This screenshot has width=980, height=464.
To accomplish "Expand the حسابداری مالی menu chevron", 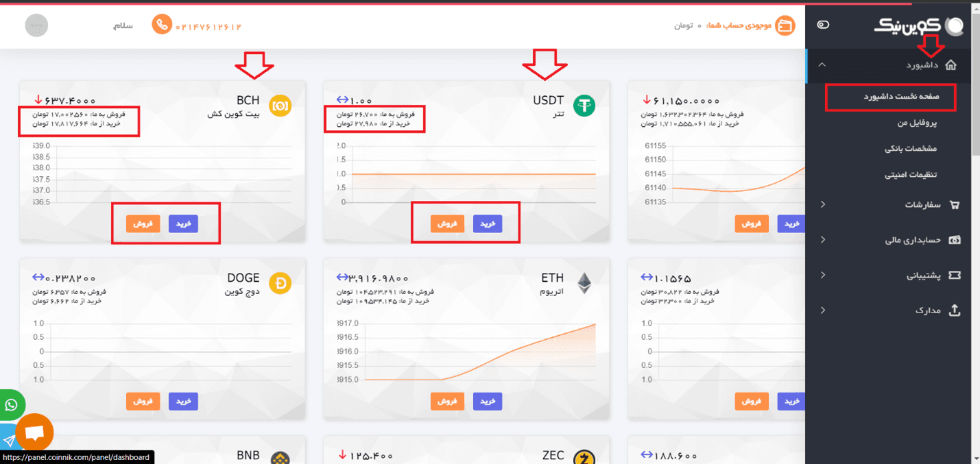I will [x=823, y=239].
